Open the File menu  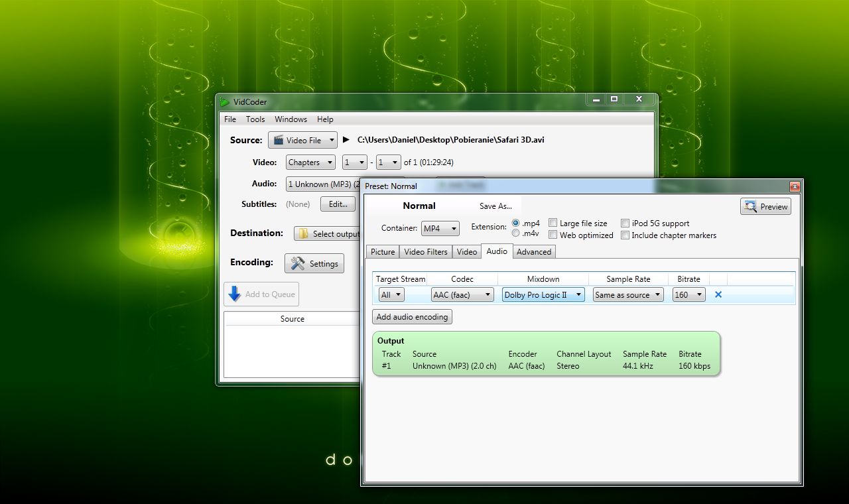pyautogui.click(x=230, y=119)
